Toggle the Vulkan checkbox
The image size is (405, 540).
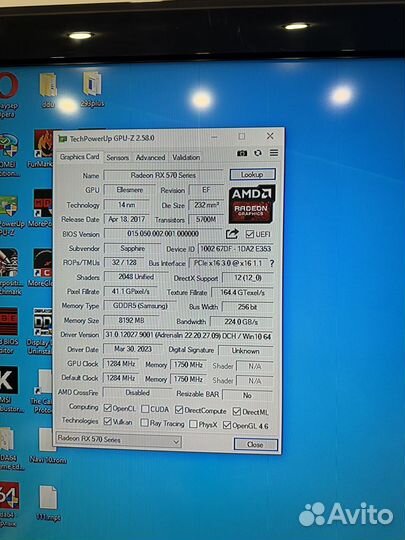click(107, 421)
